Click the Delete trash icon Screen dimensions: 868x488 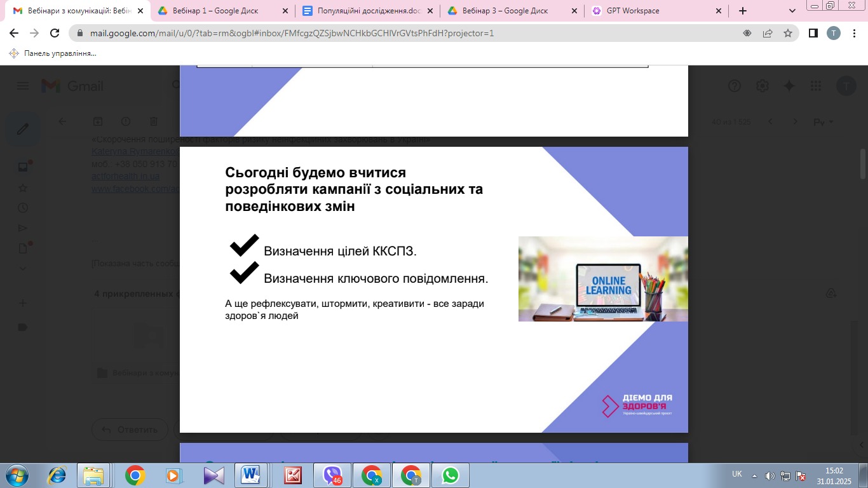click(x=153, y=121)
